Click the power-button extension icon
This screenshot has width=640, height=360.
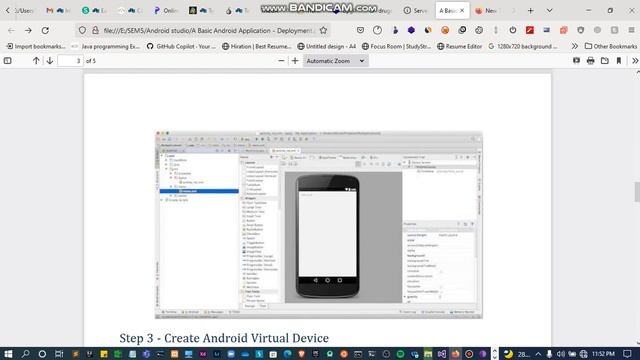click(x=513, y=30)
